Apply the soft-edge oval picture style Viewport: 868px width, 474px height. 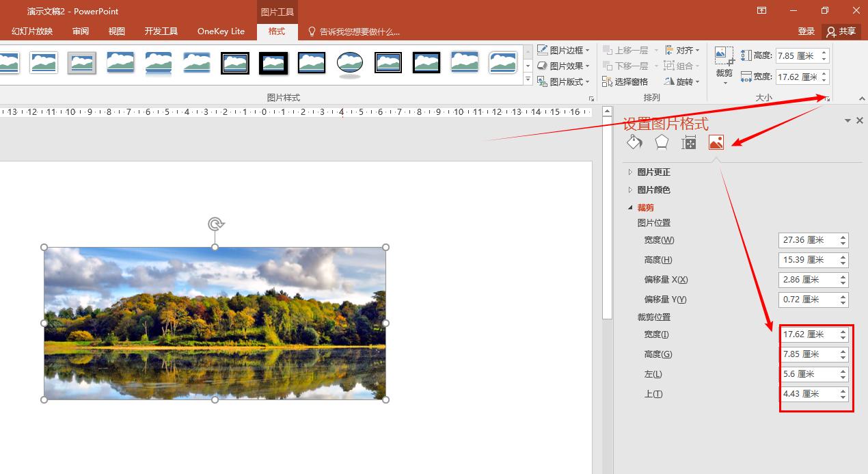click(349, 63)
